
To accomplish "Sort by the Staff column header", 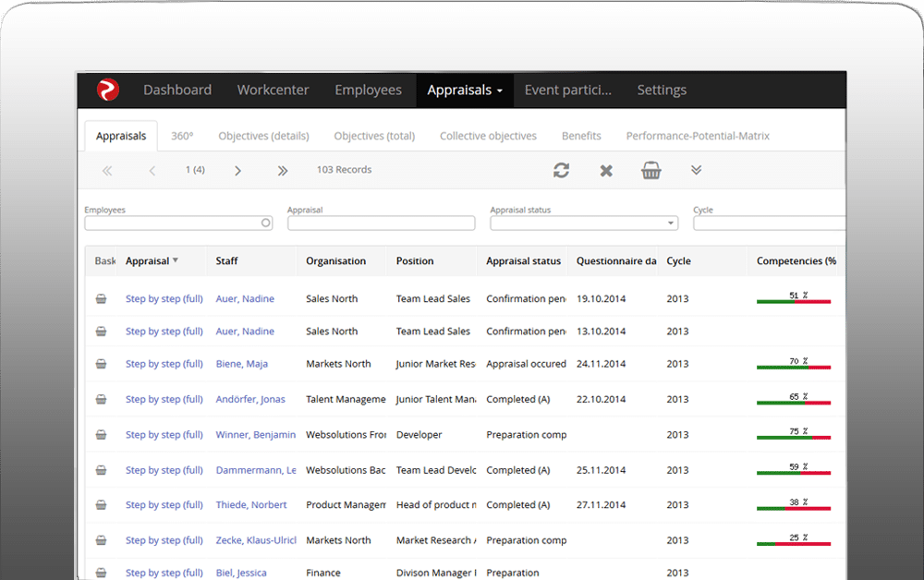I will pyautogui.click(x=227, y=260).
